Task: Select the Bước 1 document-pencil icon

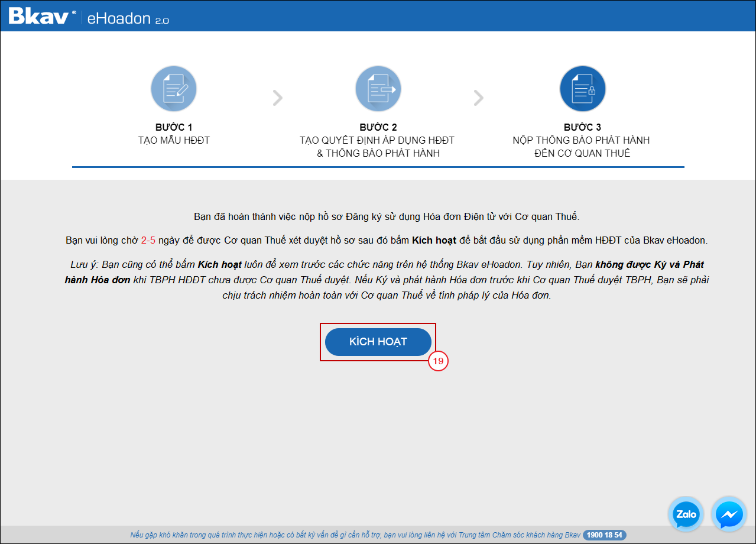Action: click(174, 89)
